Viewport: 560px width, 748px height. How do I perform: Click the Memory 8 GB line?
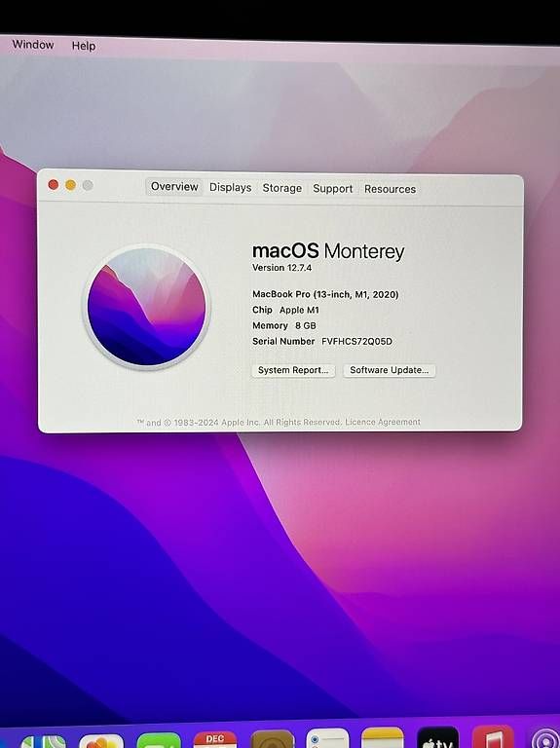pyautogui.click(x=284, y=326)
